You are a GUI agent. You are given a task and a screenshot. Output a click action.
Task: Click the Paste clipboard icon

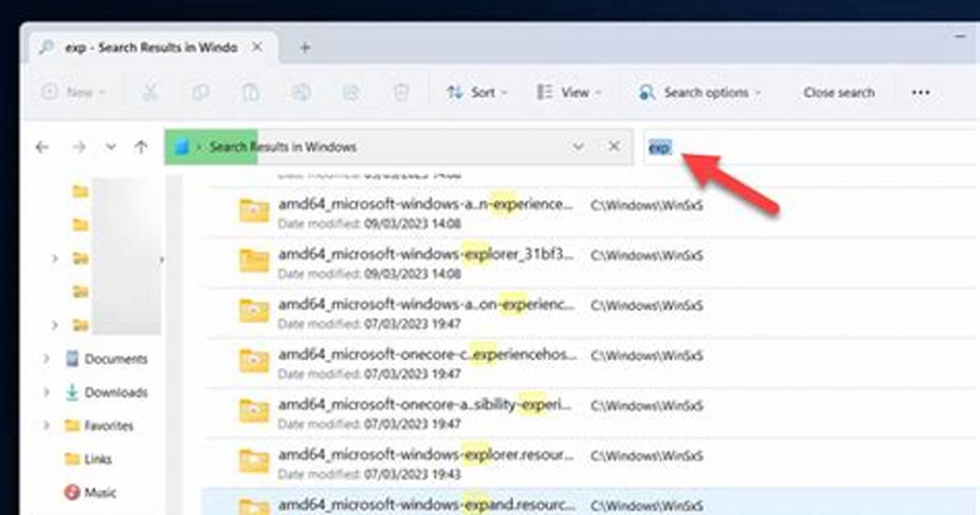251,93
